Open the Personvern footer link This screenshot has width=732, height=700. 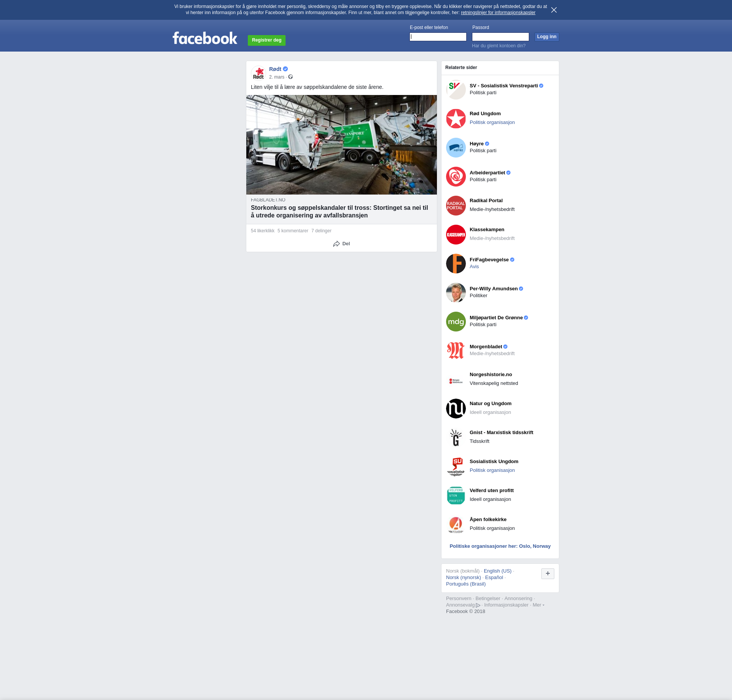tap(459, 599)
